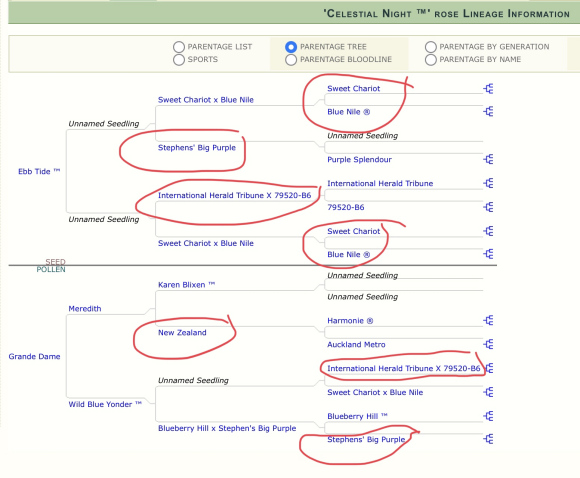
Task: Open the Grande Dame rose link
Action: click(34, 356)
